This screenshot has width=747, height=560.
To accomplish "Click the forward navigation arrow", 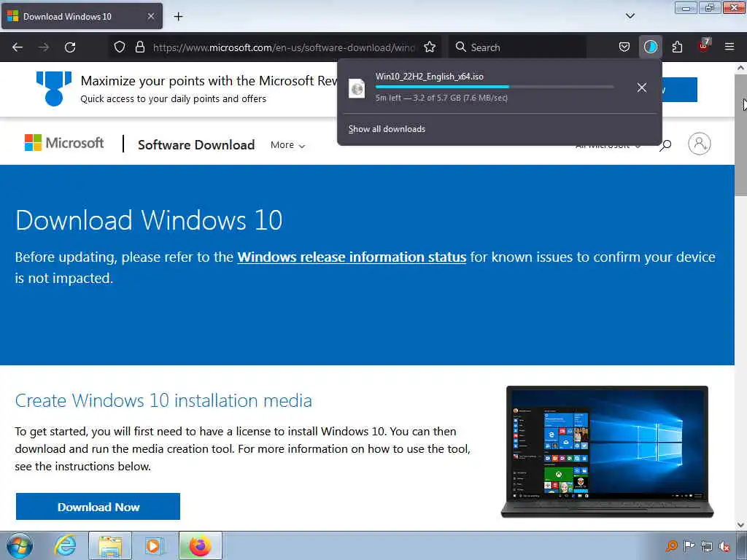I will [44, 47].
